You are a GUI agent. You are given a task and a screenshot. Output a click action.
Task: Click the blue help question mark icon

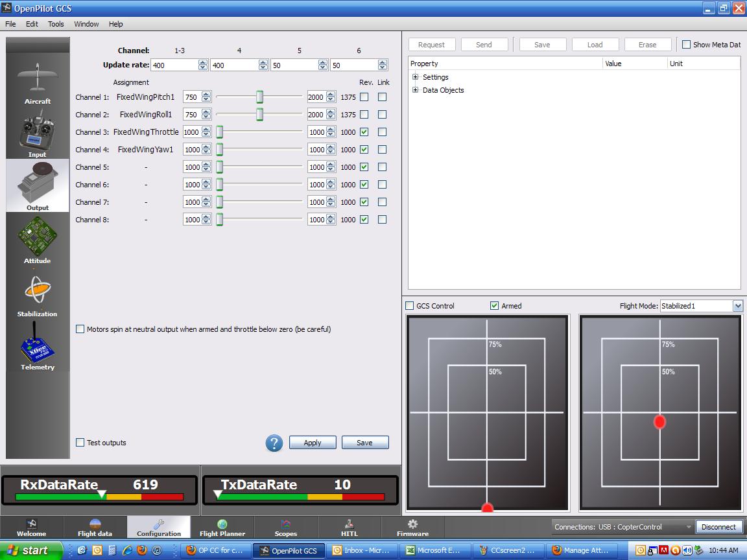click(274, 443)
